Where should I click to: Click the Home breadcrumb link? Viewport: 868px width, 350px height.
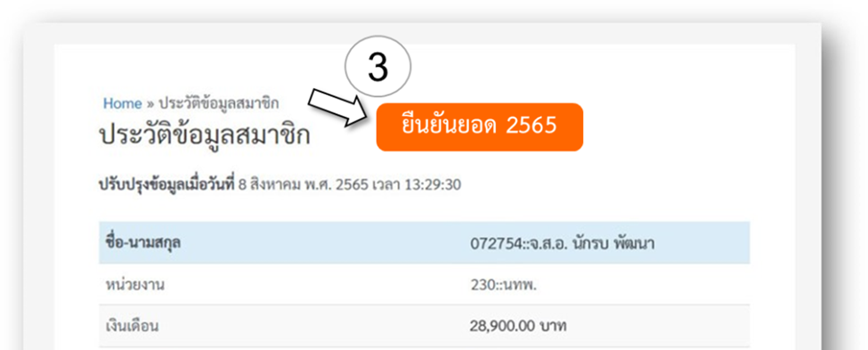[122, 103]
